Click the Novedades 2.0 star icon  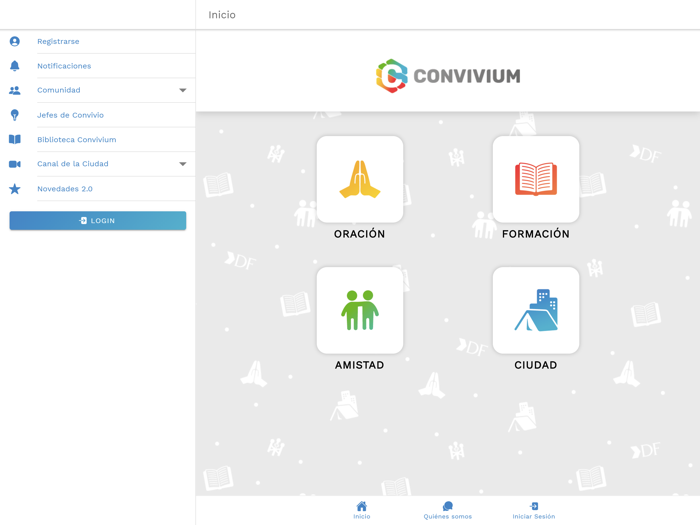coord(15,189)
